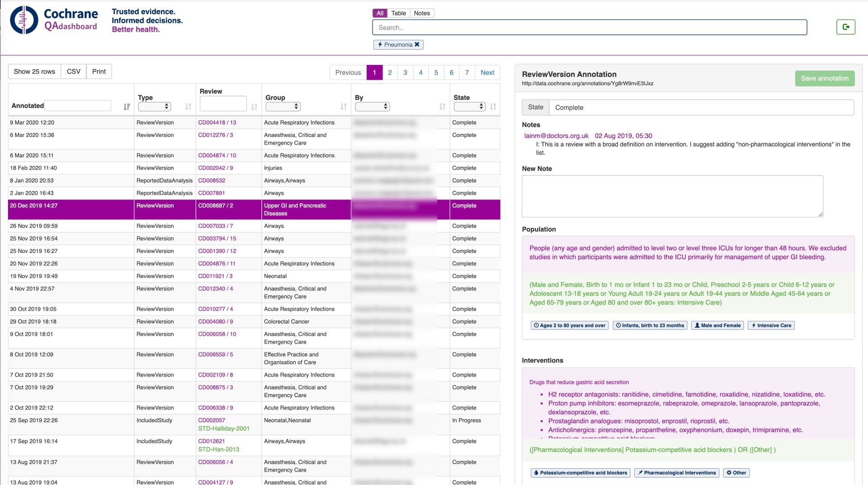Open the Type filter dropdown
The height and width of the screenshot is (485, 868).
coord(154,107)
